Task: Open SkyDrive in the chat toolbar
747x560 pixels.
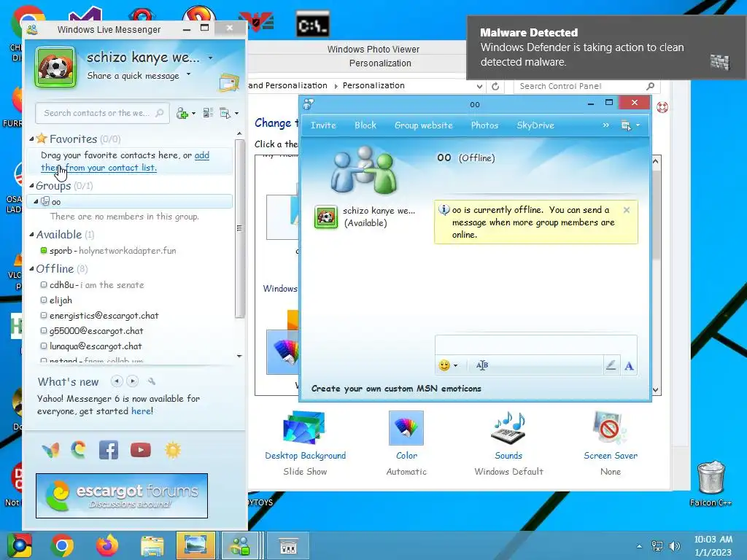Action: click(x=535, y=125)
